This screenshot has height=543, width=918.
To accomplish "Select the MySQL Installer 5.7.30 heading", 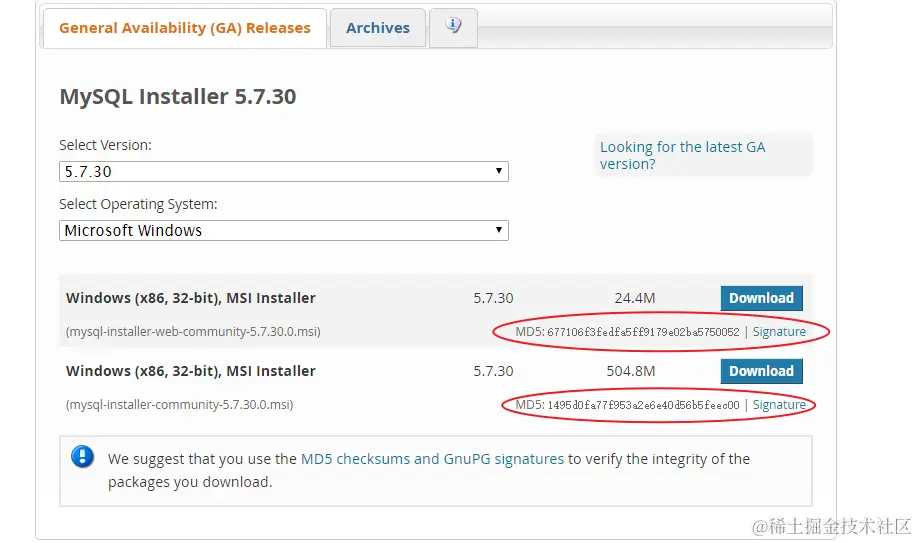I will point(178,97).
